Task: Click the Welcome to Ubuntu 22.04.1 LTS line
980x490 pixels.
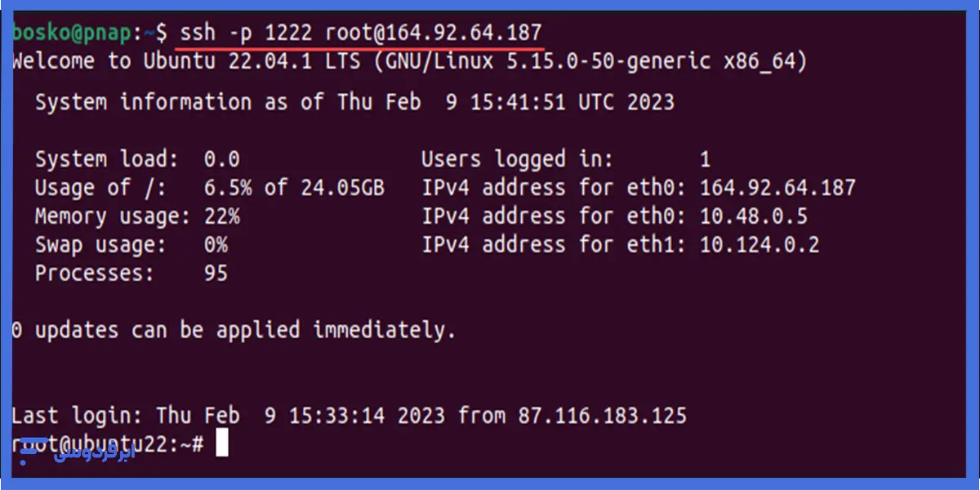Action: (410, 61)
